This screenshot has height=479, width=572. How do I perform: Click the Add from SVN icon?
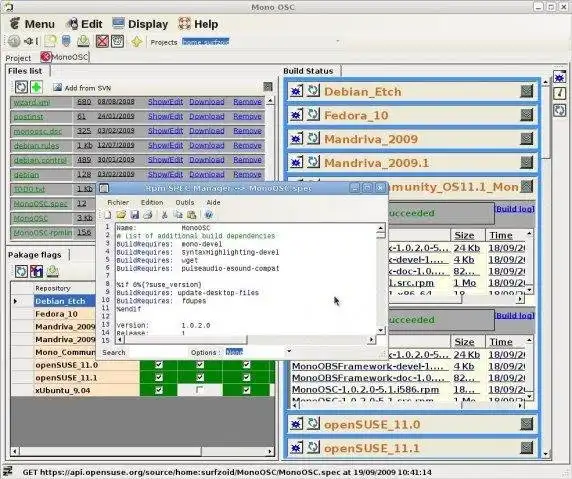[x=57, y=88]
